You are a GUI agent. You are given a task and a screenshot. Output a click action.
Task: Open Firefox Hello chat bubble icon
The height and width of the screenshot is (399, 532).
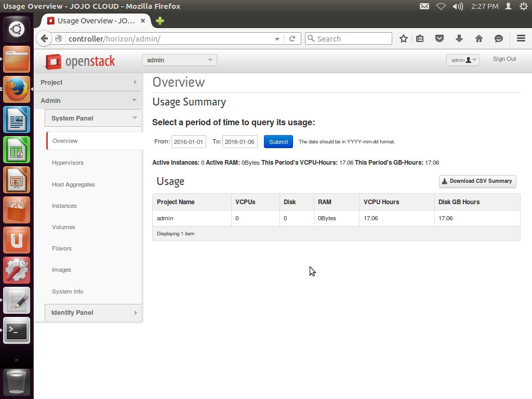[x=498, y=38]
